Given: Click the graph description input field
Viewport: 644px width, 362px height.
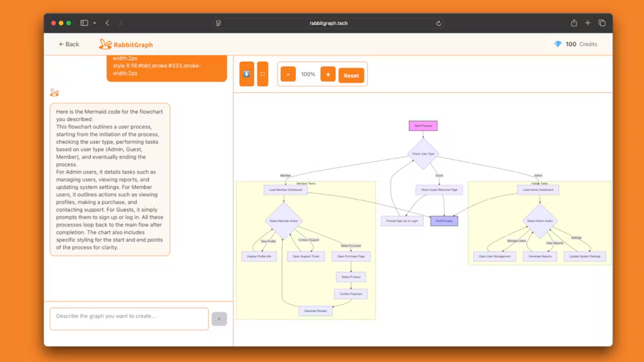Looking at the screenshot, I should (128, 318).
